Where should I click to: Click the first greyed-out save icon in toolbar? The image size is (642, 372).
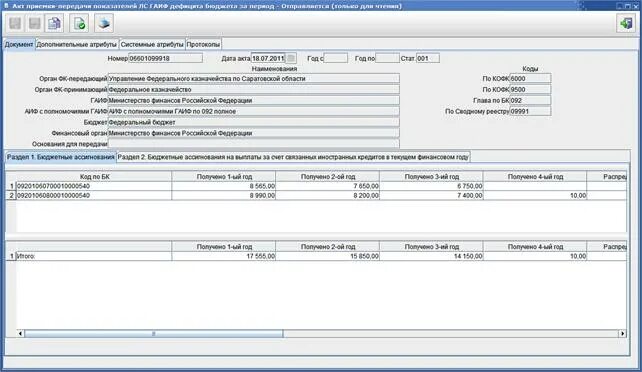coord(15,23)
